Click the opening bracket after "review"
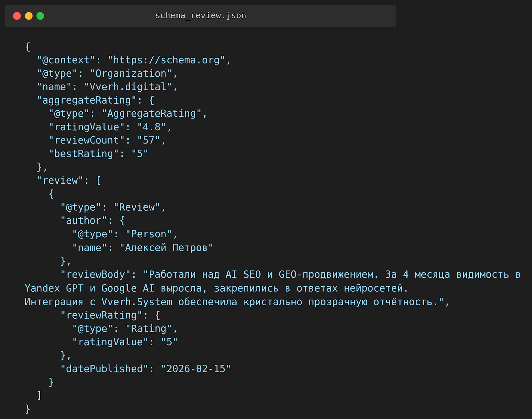 coord(98,180)
